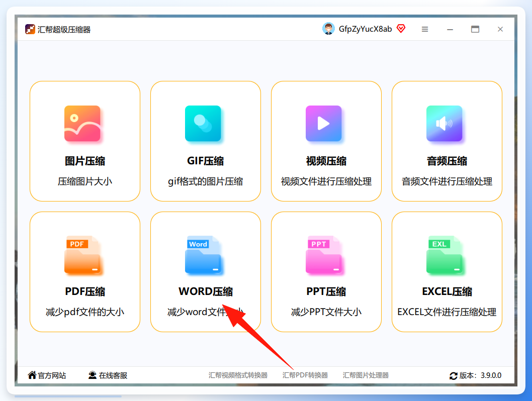This screenshot has width=532, height=401.
Task: Open the audio compression speaker icon
Action: (x=445, y=124)
